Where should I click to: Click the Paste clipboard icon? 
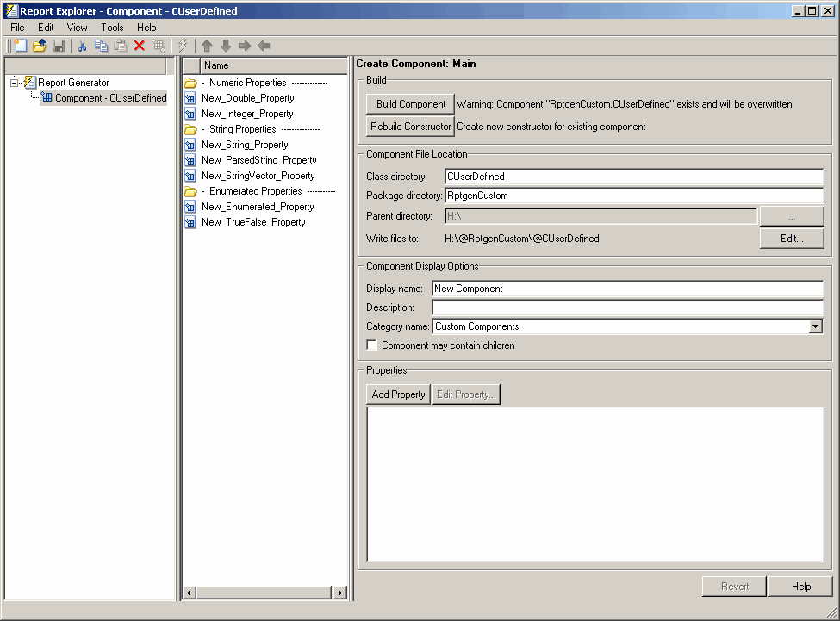coord(121,46)
